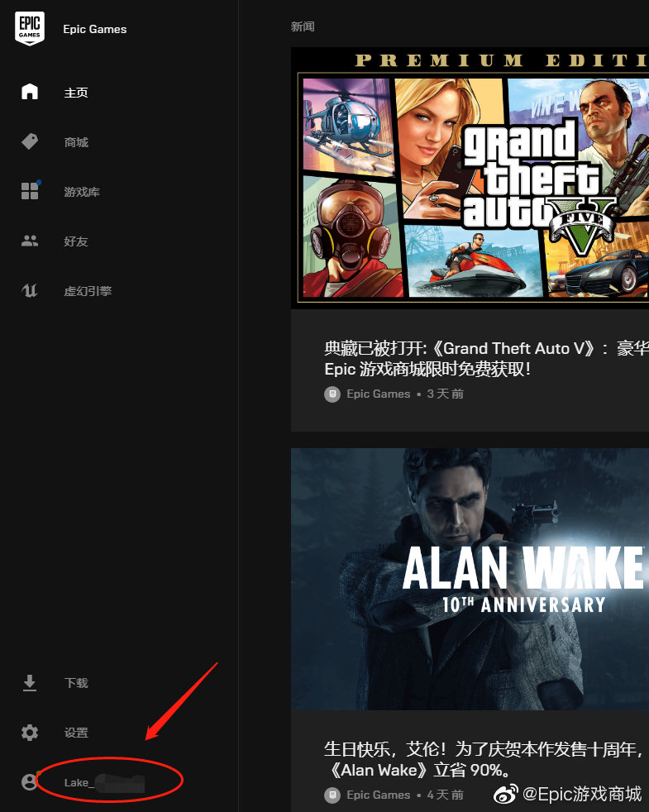
Task: Open the Alan Wake 10th Anniversary banner
Action: point(470,579)
